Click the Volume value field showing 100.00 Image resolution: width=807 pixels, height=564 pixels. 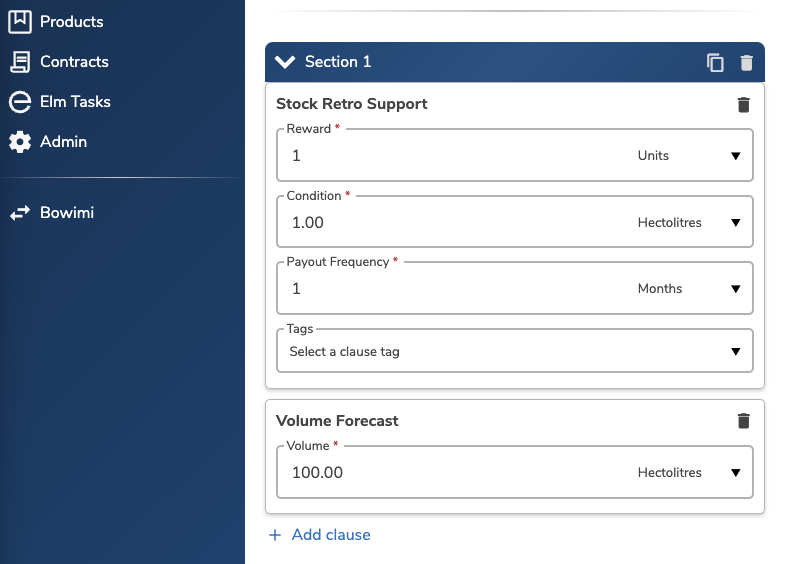pyautogui.click(x=450, y=472)
